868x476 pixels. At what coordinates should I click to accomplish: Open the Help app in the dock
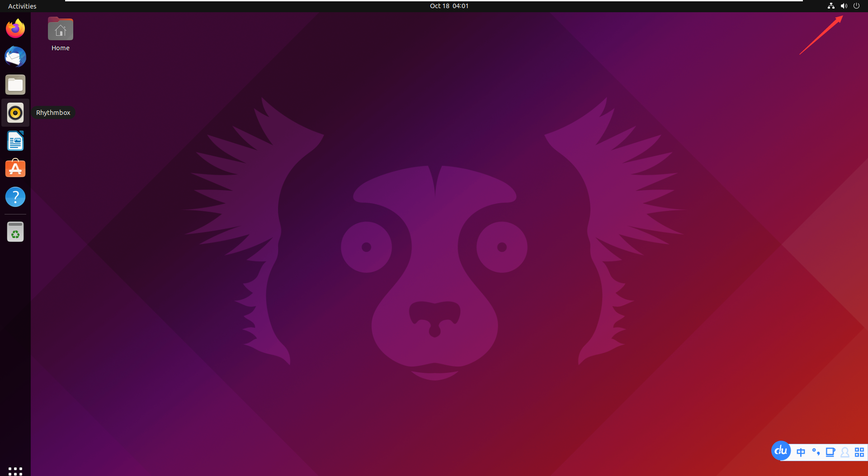[x=15, y=197]
